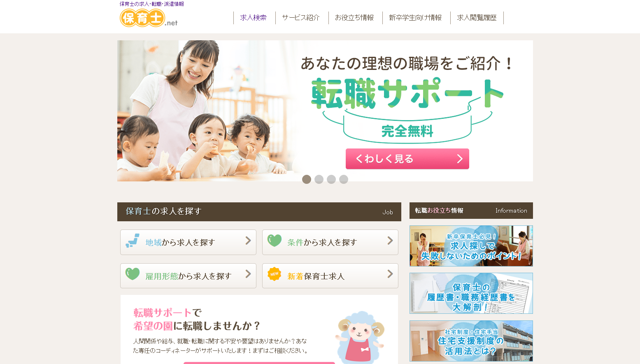Image resolution: width=640 pixels, height=364 pixels.
Task: Open the 新卒学生向け情報 menu item
Action: pos(415,18)
